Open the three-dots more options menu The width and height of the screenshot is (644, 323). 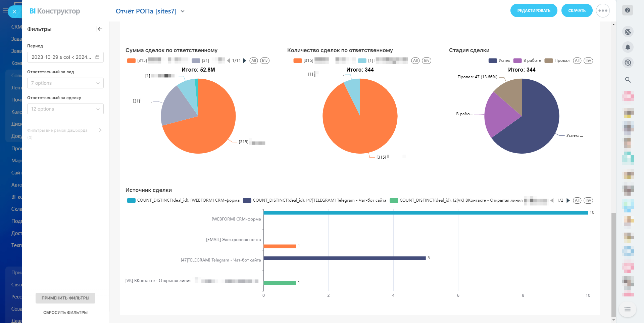tap(602, 11)
